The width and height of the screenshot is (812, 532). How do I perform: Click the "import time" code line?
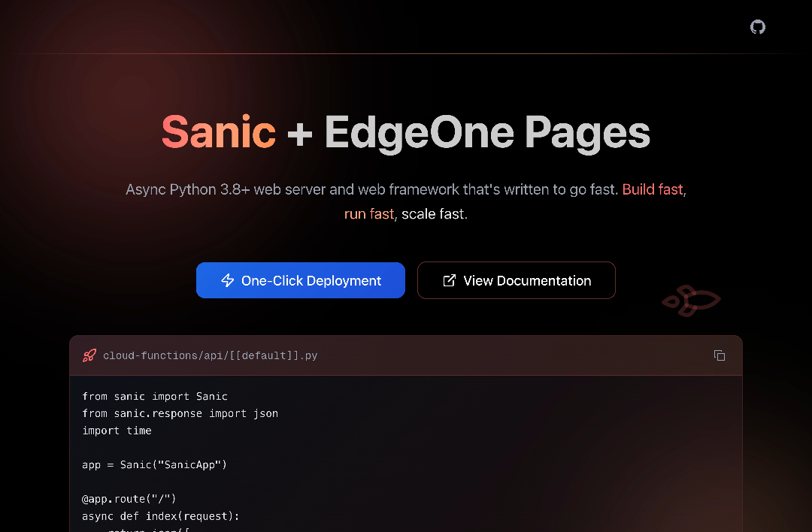coord(117,431)
